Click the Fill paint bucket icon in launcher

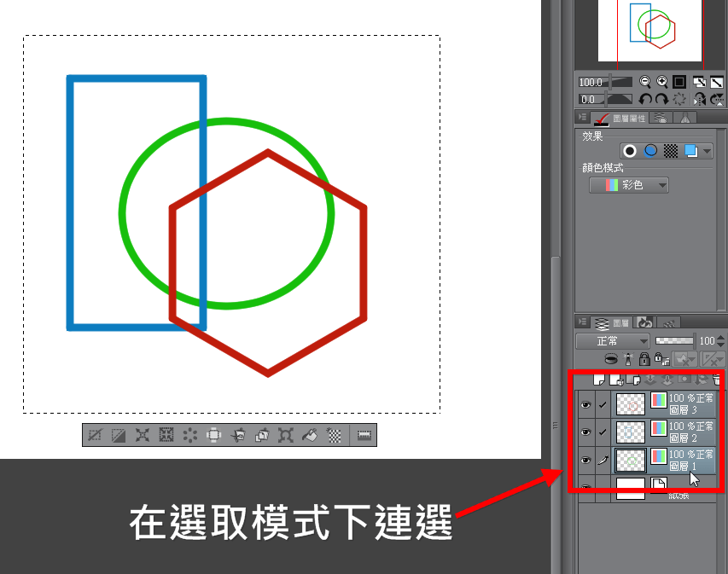pos(311,435)
